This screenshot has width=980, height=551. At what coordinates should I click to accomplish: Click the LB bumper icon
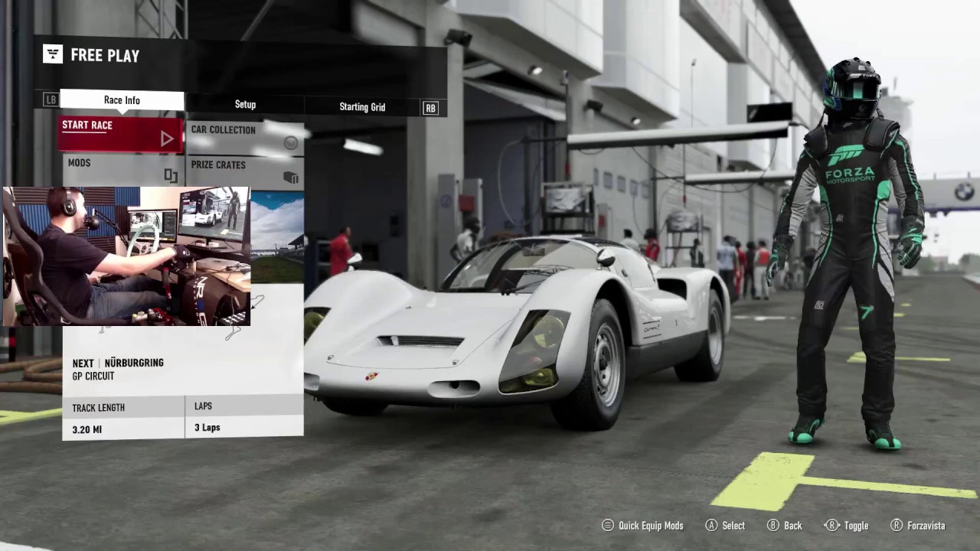coord(51,99)
